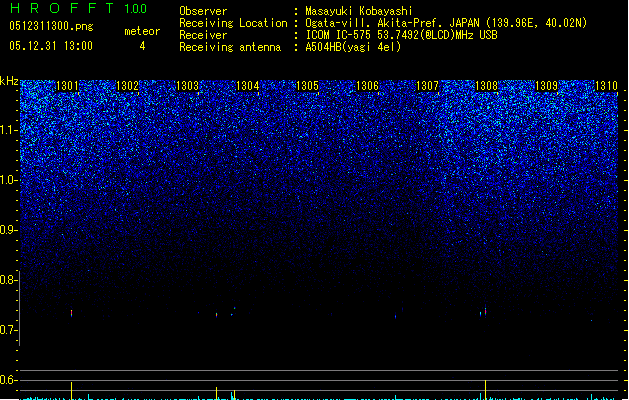629x400 pixels.
Task: Click the yellow intensity spike under 1301
Action: [71, 391]
